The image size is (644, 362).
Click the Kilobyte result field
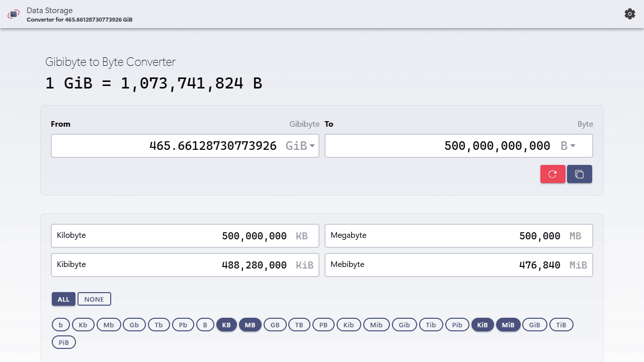coord(185,236)
